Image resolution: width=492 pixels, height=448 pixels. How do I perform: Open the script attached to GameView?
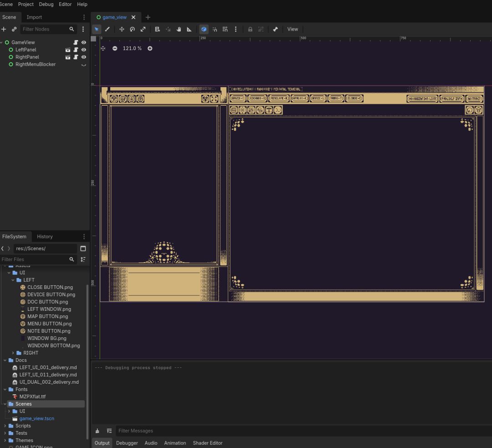(76, 42)
